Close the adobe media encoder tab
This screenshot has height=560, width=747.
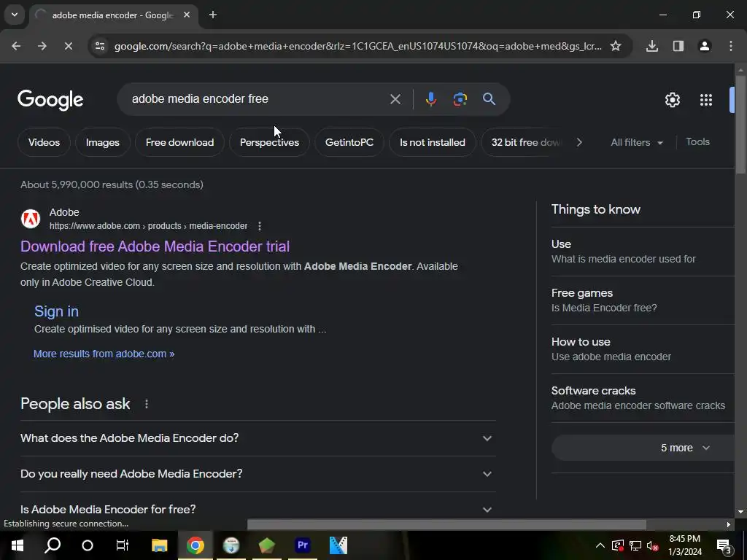tap(187, 15)
